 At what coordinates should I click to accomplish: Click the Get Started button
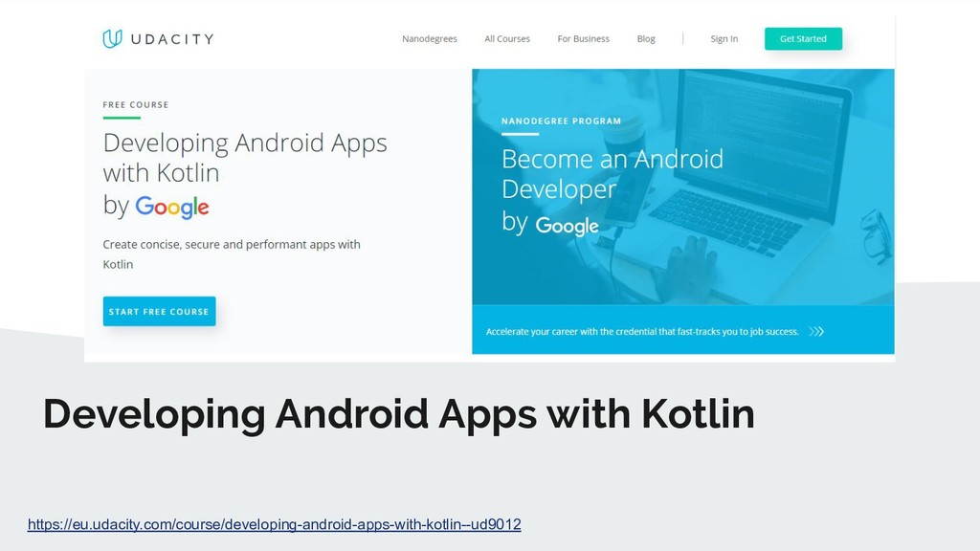pyautogui.click(x=803, y=38)
